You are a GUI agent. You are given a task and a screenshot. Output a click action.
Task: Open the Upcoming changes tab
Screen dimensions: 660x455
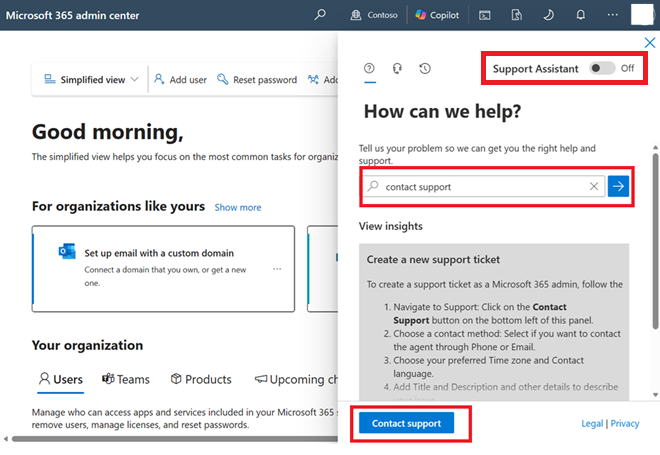[x=296, y=379]
